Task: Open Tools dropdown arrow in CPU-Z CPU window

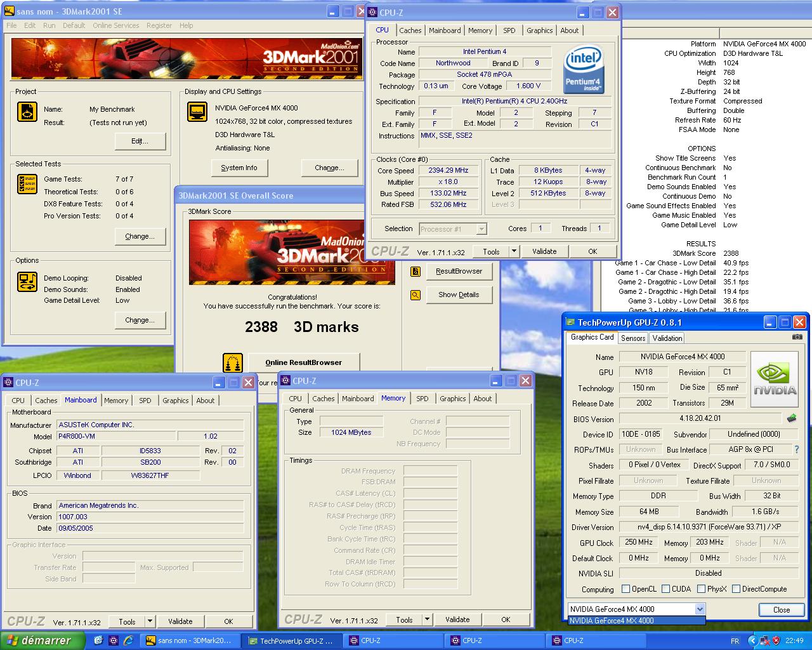Action: coord(514,251)
